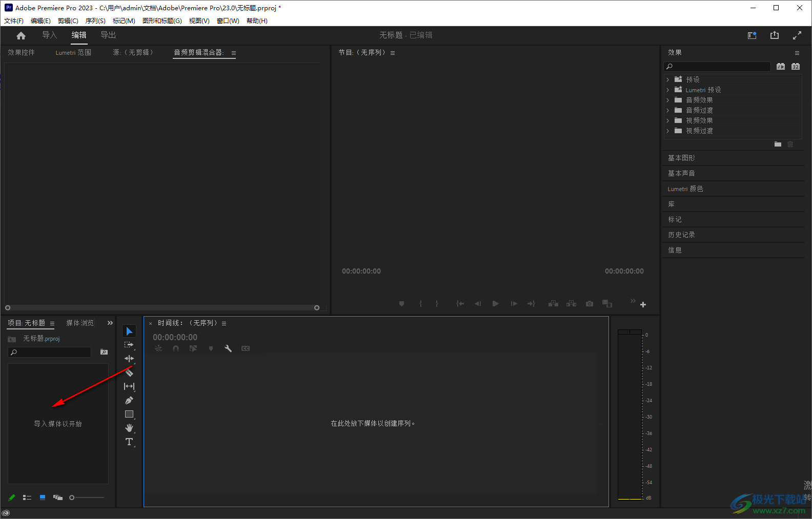
Task: Expand the 预设 folder
Action: [668, 79]
